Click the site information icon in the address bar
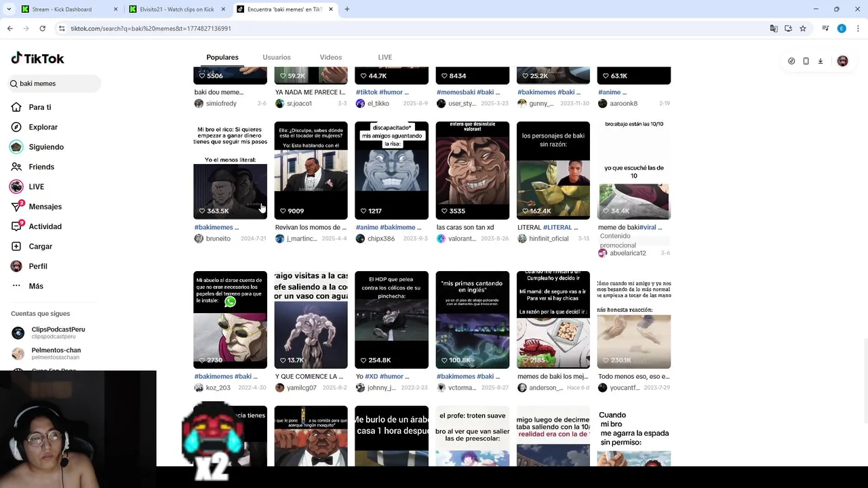Screen dimensions: 868x488 click(x=62, y=28)
